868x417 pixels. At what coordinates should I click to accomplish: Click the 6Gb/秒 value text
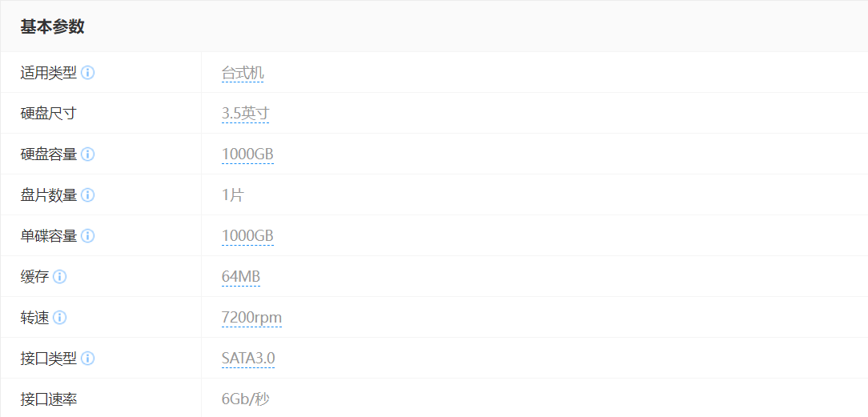(246, 399)
